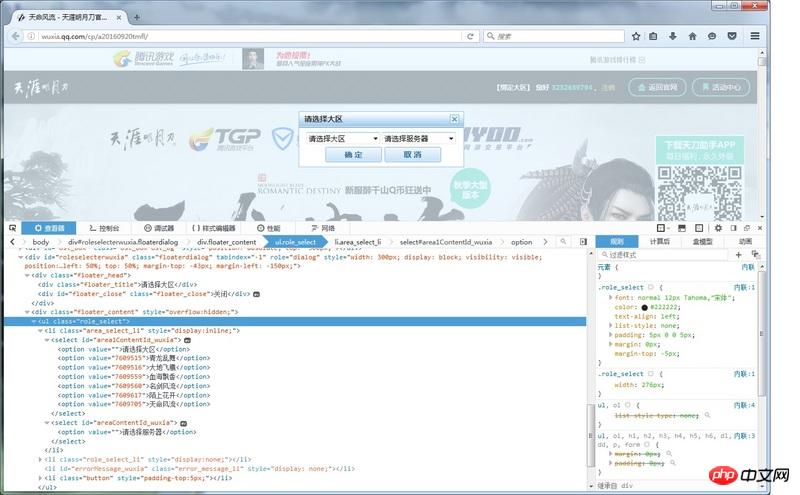Click the 返回官网 button

click(657, 87)
